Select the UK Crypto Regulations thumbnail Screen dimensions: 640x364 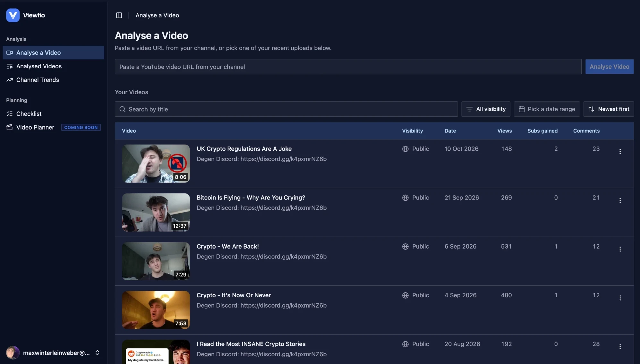coord(156,164)
